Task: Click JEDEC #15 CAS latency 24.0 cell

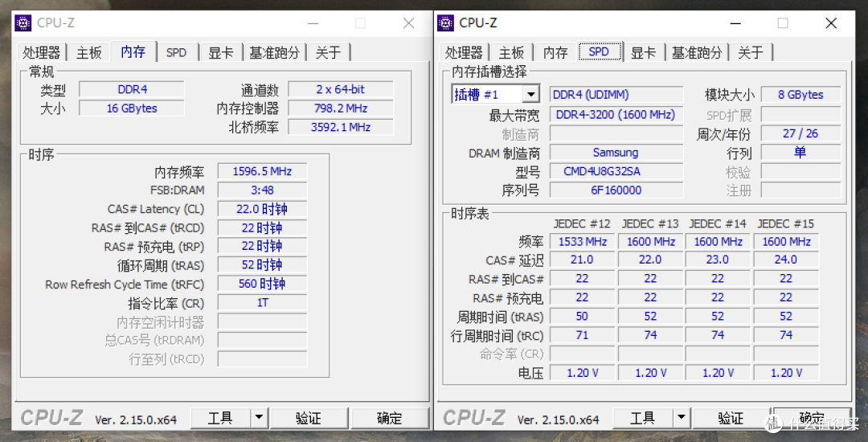Action: (786, 260)
